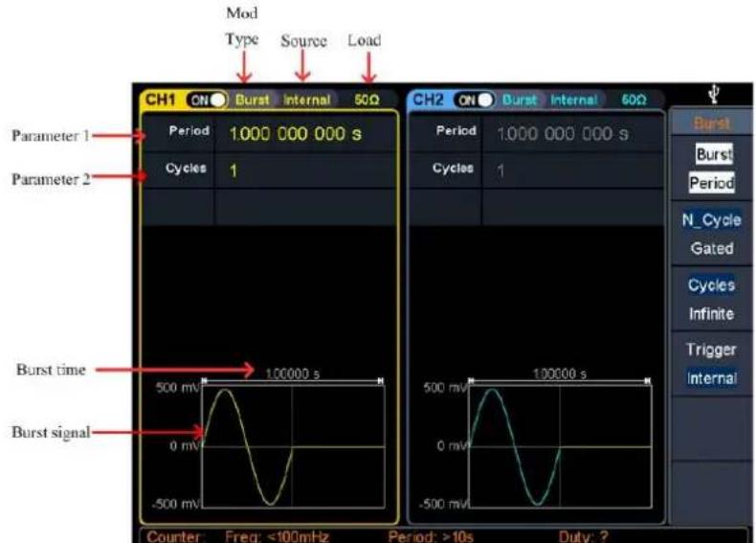Screen dimensions: 756x543
Task: Select the CH2 Cycles parameter label
Action: pyautogui.click(x=454, y=168)
